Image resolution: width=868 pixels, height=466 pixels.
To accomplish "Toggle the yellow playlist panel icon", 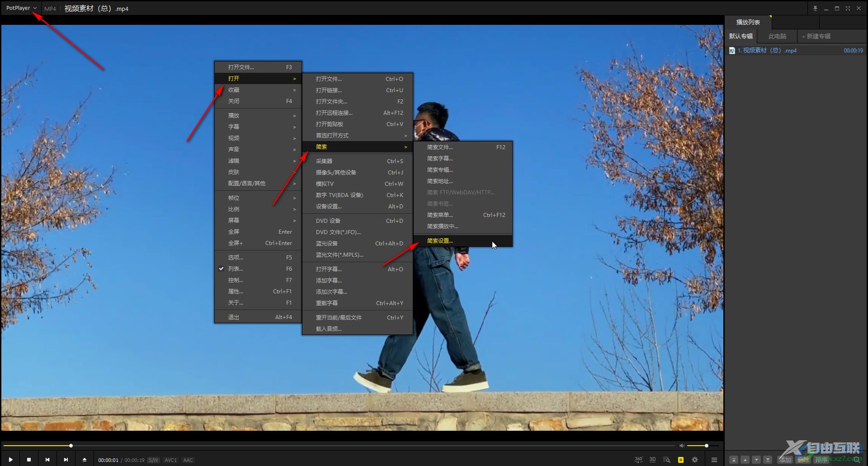I will pos(681,460).
